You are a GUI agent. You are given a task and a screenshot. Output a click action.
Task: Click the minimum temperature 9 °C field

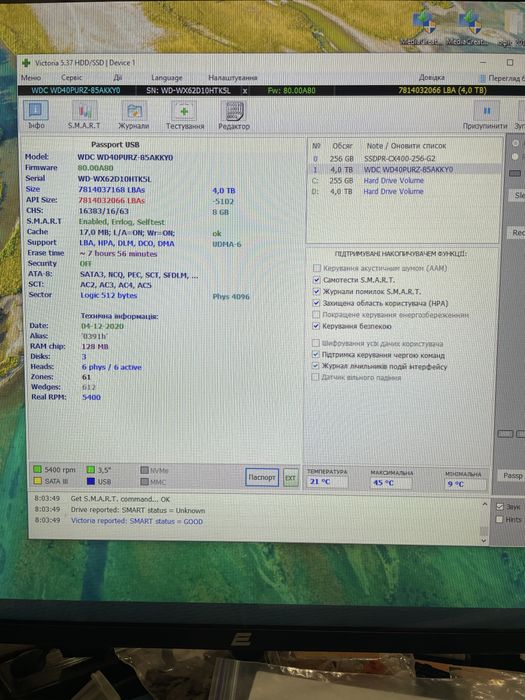point(465,484)
